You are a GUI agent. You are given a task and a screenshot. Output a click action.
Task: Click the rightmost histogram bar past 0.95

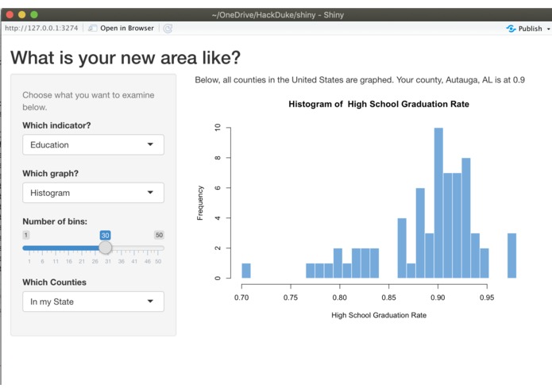511,256
